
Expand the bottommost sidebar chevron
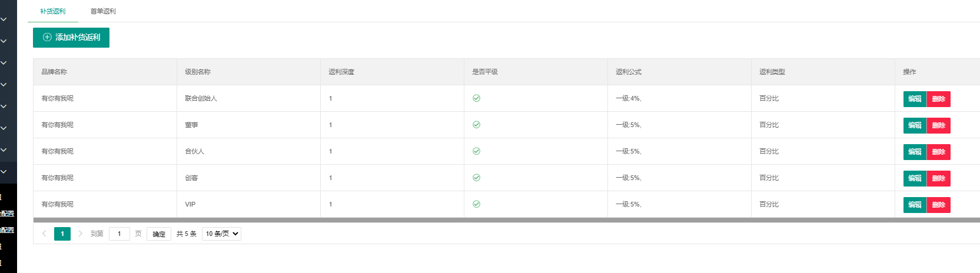click(4, 172)
